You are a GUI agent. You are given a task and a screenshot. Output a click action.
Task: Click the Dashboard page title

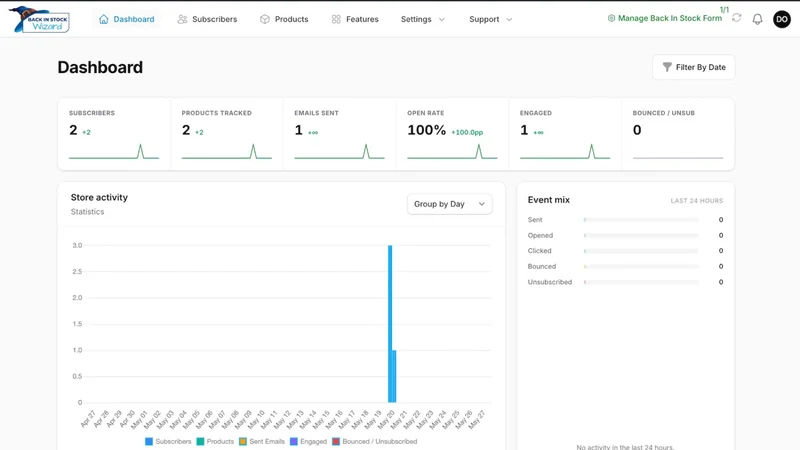(x=100, y=67)
